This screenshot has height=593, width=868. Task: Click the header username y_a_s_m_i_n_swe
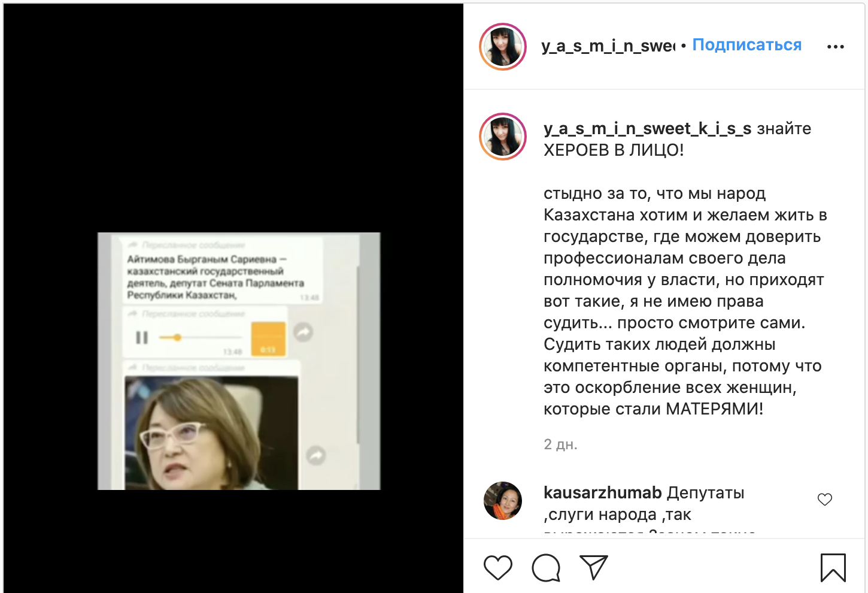[608, 46]
